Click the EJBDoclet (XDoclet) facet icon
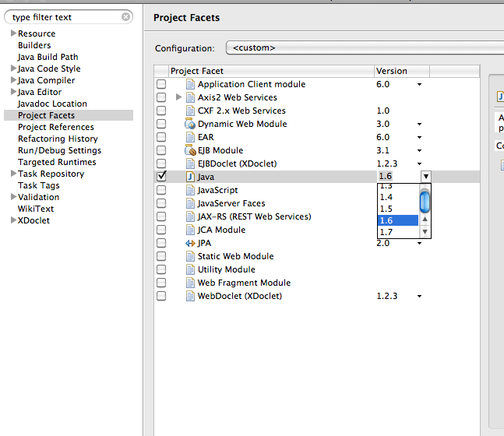 pos(190,163)
